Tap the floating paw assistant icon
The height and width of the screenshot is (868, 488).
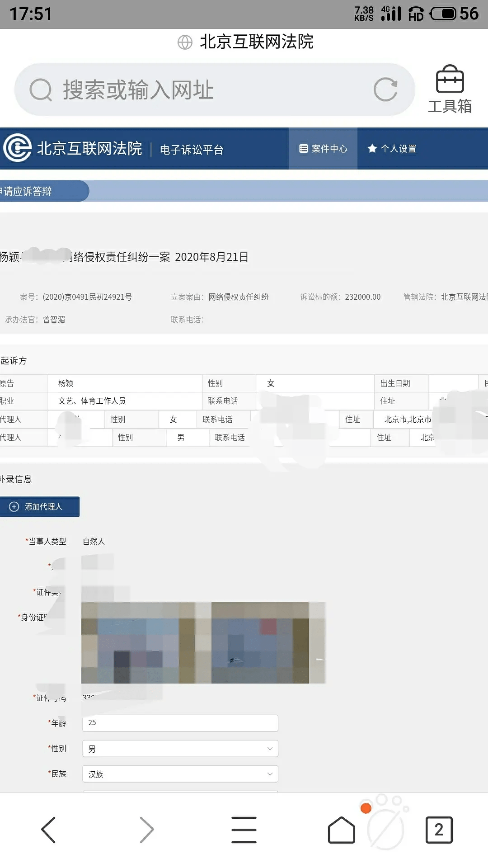pos(385,823)
